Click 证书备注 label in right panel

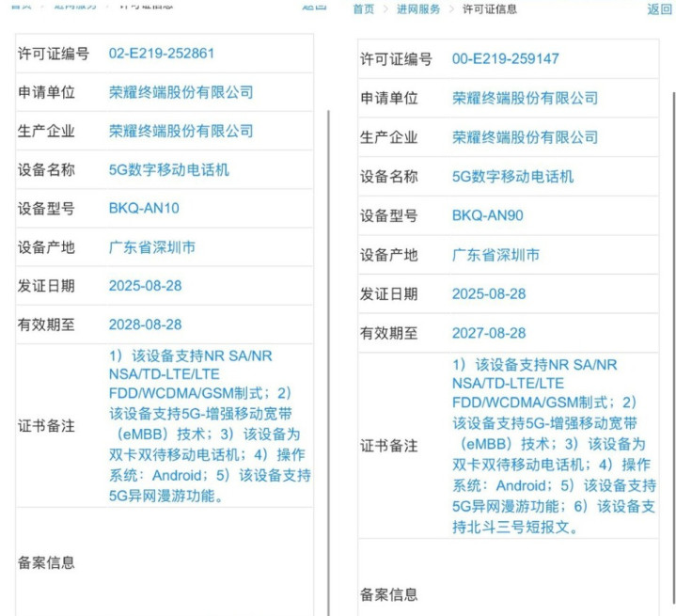click(x=389, y=446)
